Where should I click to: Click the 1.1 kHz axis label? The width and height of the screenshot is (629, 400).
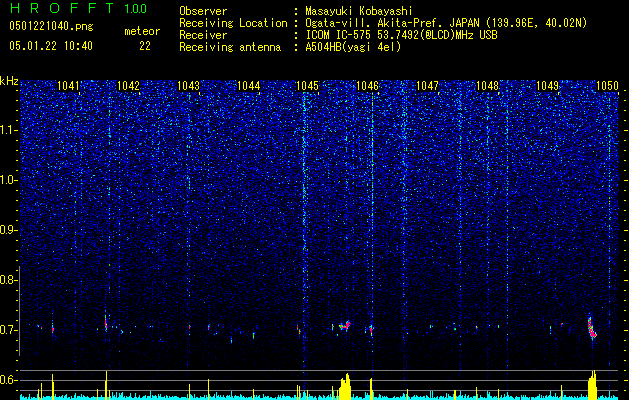(x=9, y=130)
